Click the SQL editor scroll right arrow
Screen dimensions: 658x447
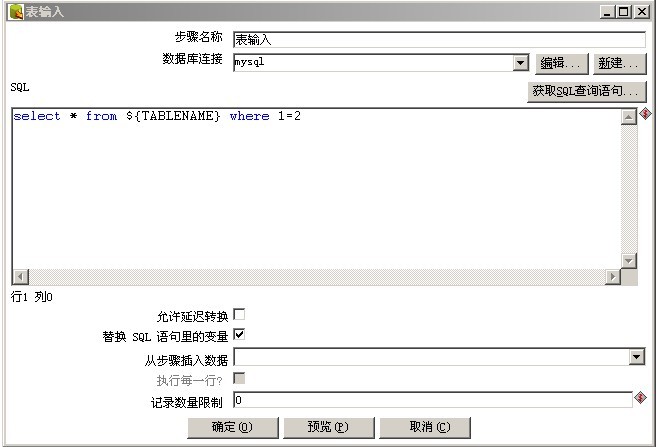coord(613,277)
